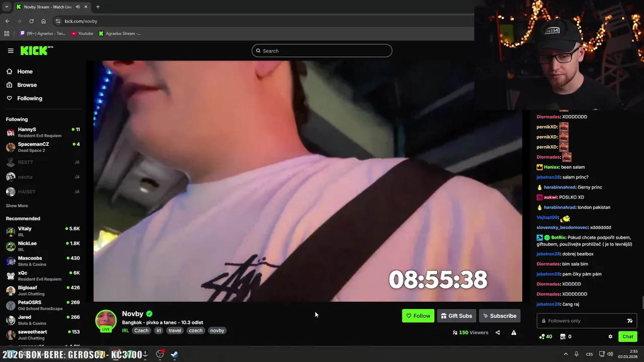Open the emote picker in chat input

tap(630, 321)
